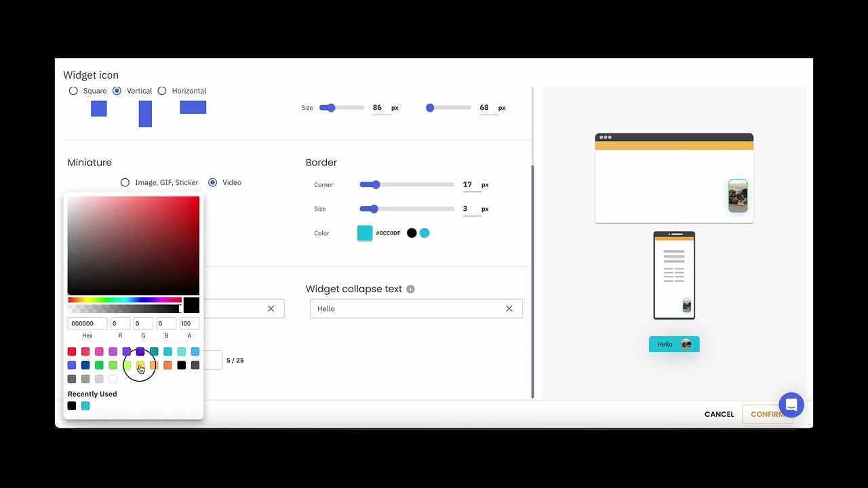Image resolution: width=868 pixels, height=488 pixels.
Task: Pick the dark teal preset swatch
Action: (x=154, y=351)
